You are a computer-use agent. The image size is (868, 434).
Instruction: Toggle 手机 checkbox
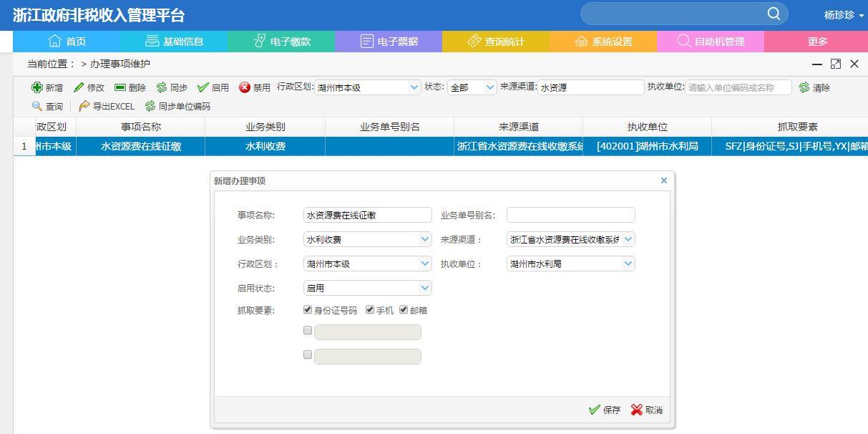[370, 309]
